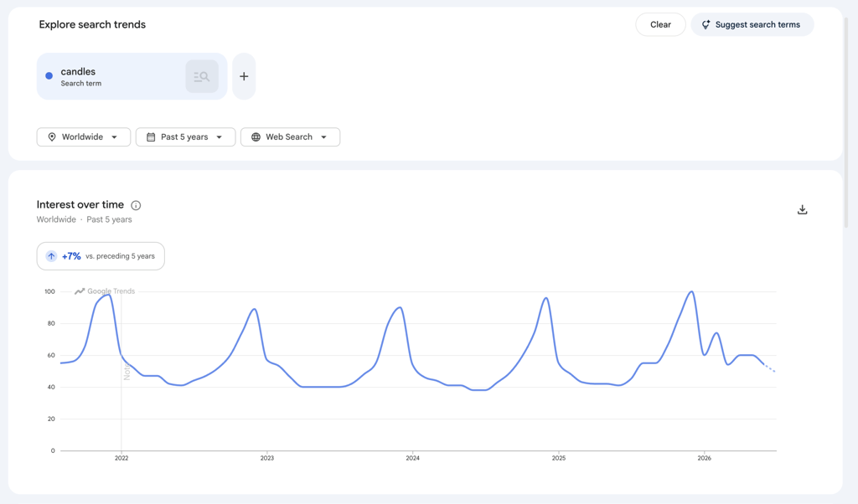Click the 2025 label on the time axis
Image resolution: width=858 pixels, height=504 pixels.
coord(559,458)
